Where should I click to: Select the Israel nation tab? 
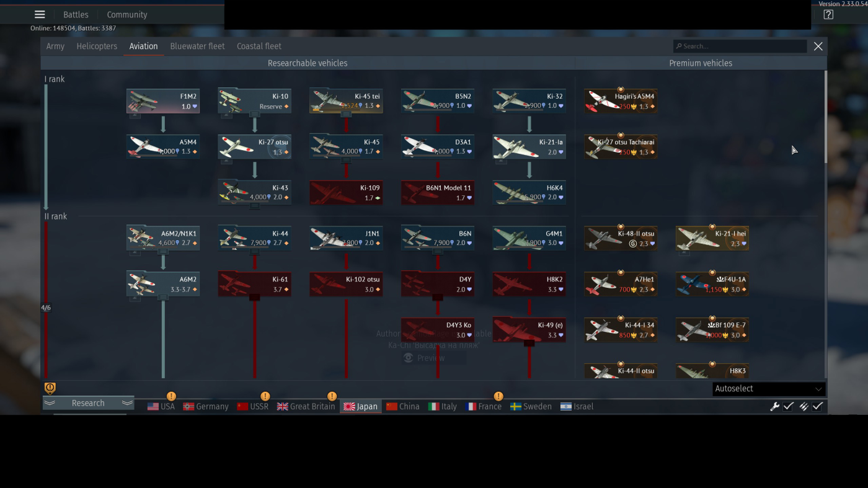tap(577, 407)
